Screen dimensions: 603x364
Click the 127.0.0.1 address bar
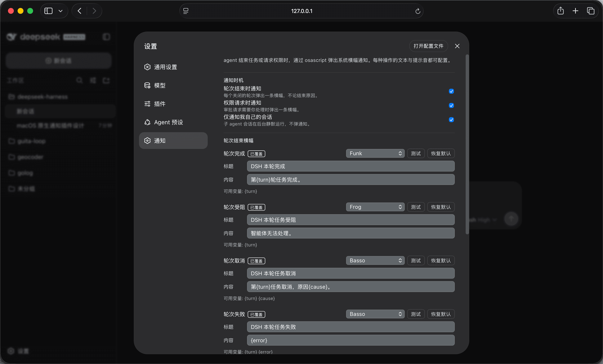301,11
